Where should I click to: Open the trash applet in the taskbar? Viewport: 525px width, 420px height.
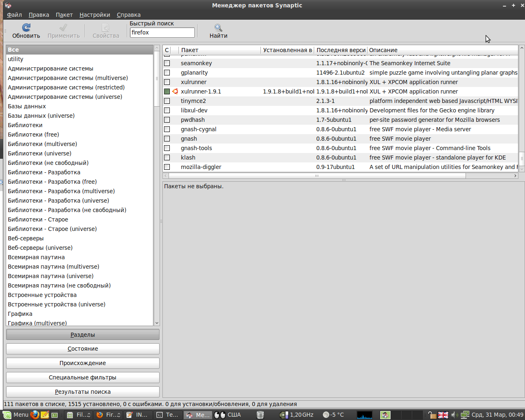[260, 415]
